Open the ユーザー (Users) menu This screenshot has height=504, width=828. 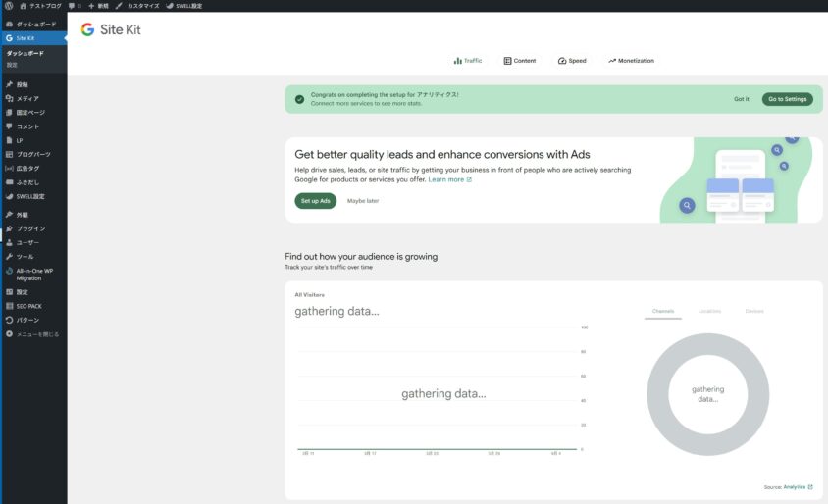[26, 242]
